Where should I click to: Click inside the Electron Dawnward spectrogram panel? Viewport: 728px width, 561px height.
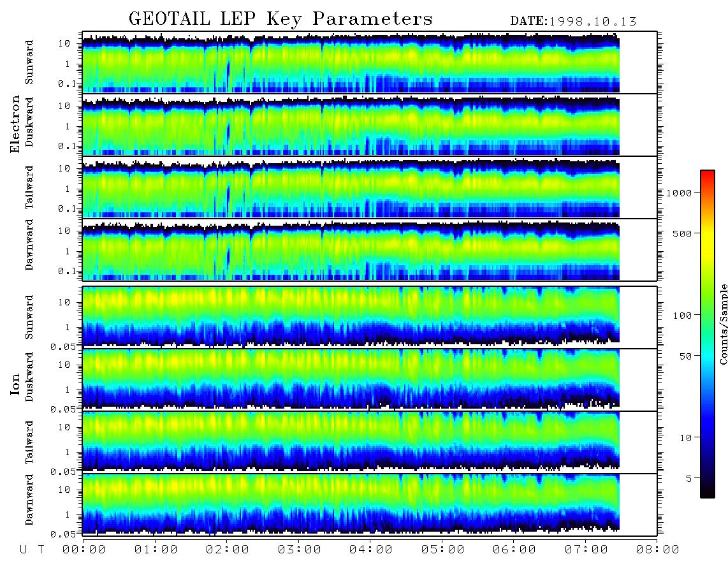point(370,250)
